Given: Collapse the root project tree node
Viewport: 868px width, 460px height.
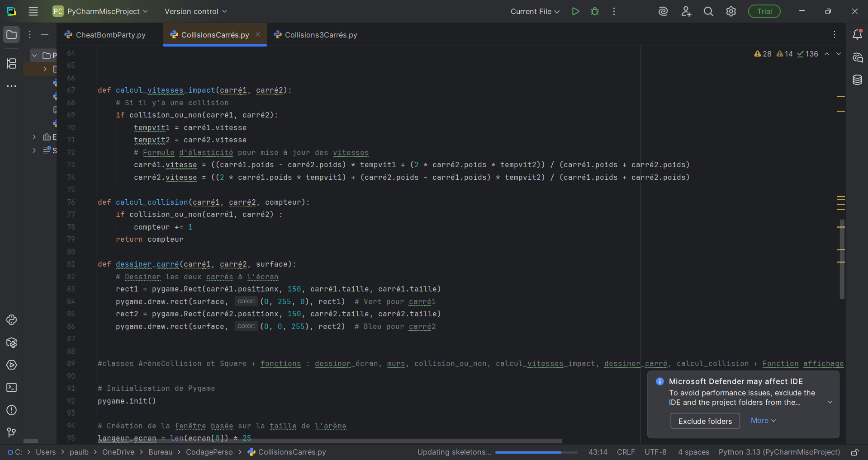Looking at the screenshot, I should tap(34, 56).
